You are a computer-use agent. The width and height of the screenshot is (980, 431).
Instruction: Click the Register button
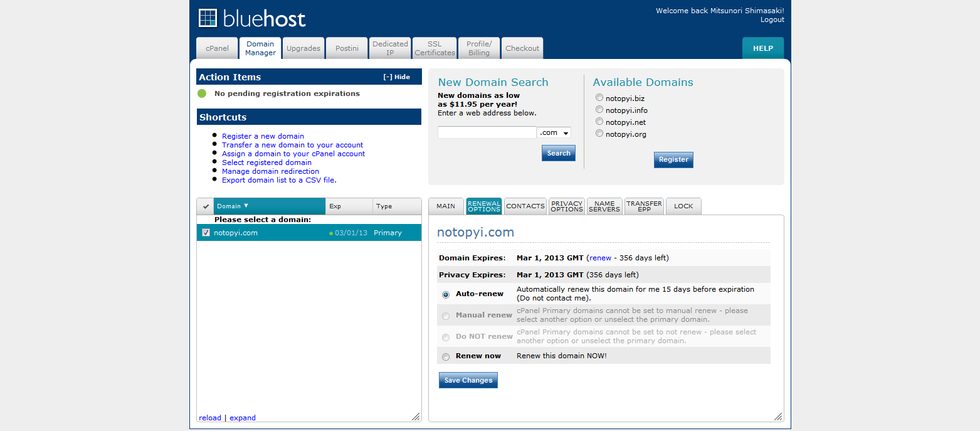point(673,159)
